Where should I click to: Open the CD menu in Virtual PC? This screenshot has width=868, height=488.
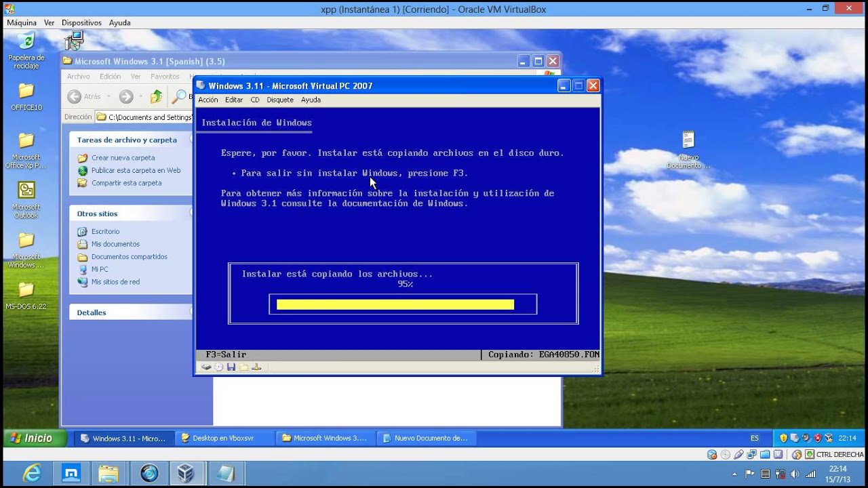pyautogui.click(x=255, y=100)
